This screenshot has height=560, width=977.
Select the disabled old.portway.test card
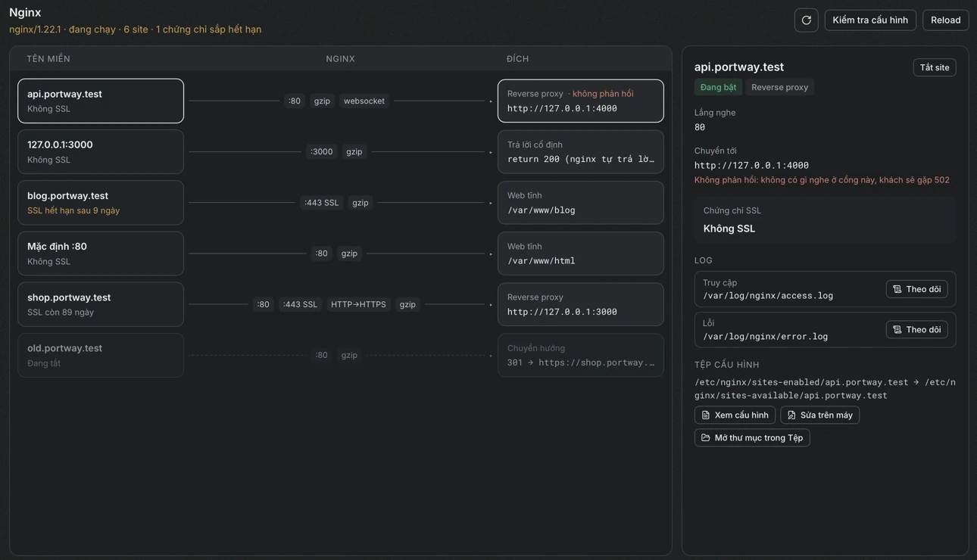[x=101, y=355]
